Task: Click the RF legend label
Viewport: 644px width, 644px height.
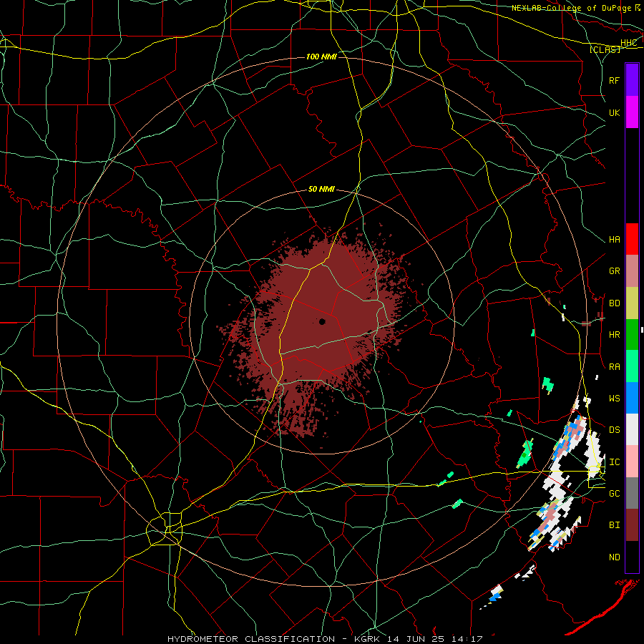Action: (x=614, y=80)
